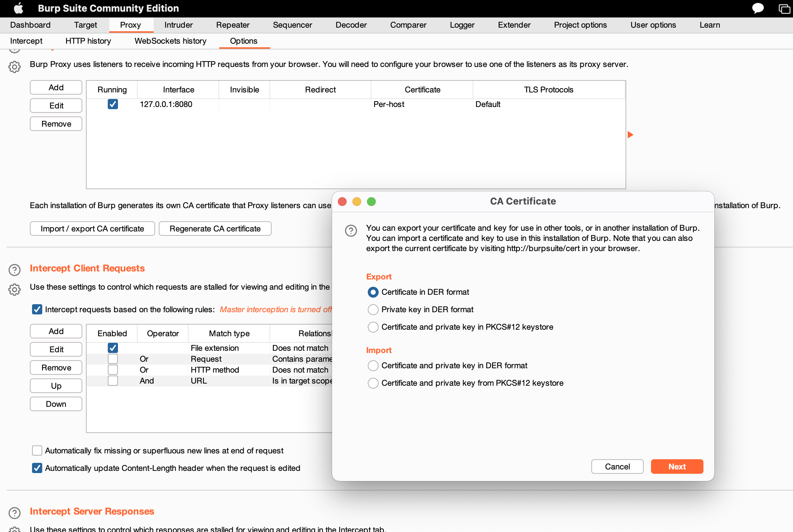Select the 127.0.0.1:8080 listener row
Image resolution: width=793 pixels, height=532 pixels.
(x=166, y=104)
